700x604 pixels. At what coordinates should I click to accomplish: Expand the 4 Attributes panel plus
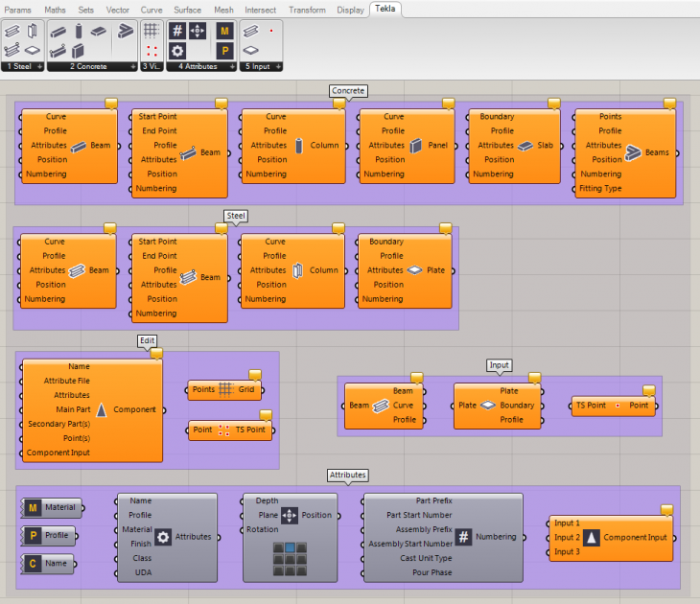pyautogui.click(x=232, y=66)
